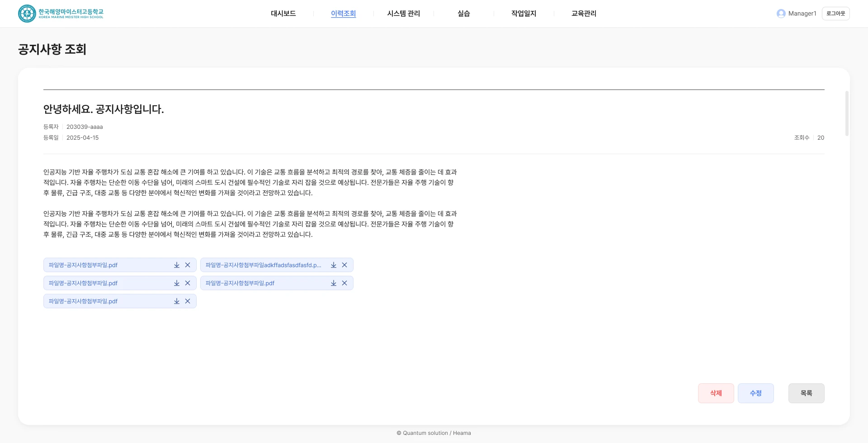Go to the 실습 menu
The height and width of the screenshot is (443, 868).
[464, 14]
